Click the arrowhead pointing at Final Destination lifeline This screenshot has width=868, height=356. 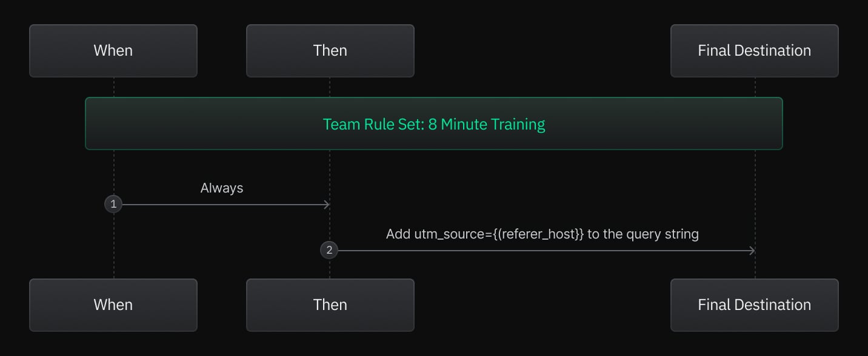752,251
